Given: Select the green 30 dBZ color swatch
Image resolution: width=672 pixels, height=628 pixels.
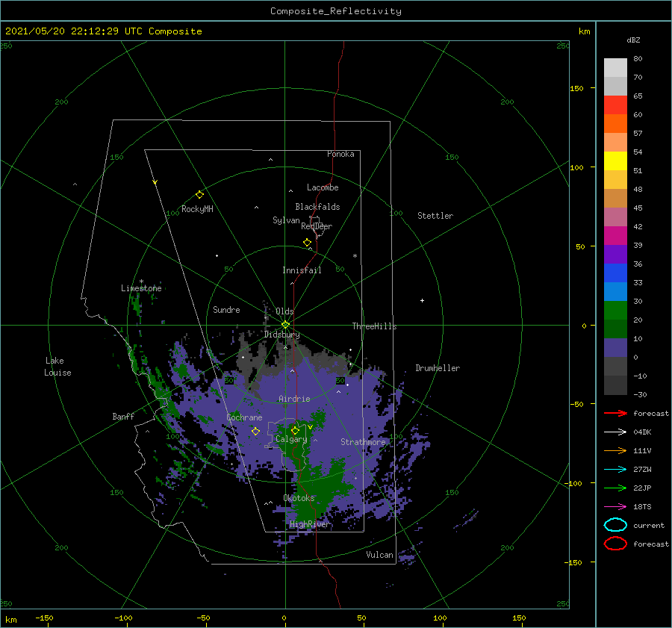Looking at the screenshot, I should pos(615,311).
